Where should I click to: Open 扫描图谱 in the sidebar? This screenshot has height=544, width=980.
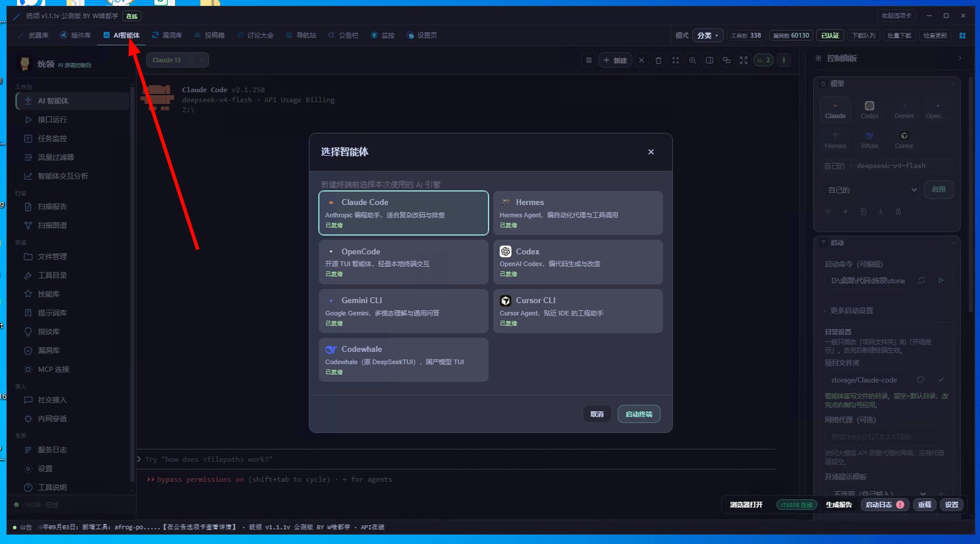click(72, 226)
